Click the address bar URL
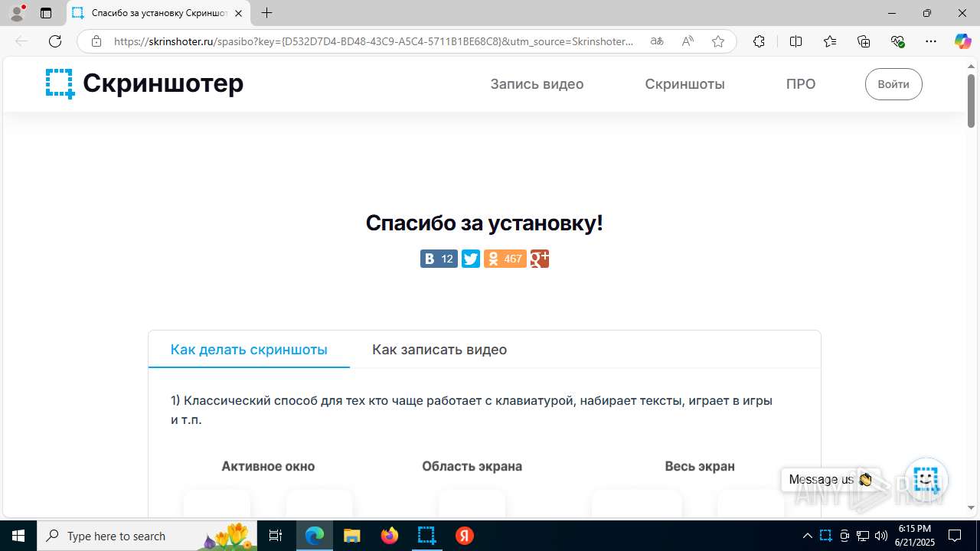The width and height of the screenshot is (980, 551). 374,41
